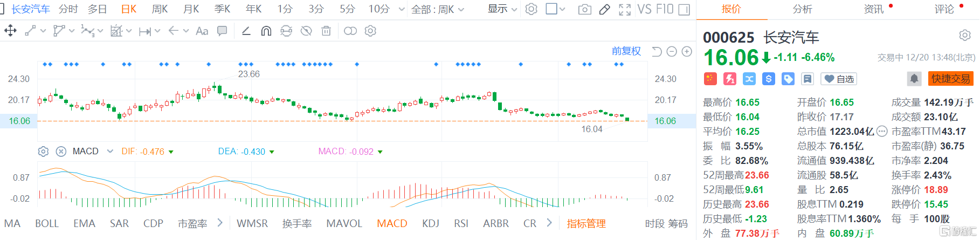Click the sync drawings icon
Image resolution: width=980 pixels, height=240 pixels.
tap(286, 31)
